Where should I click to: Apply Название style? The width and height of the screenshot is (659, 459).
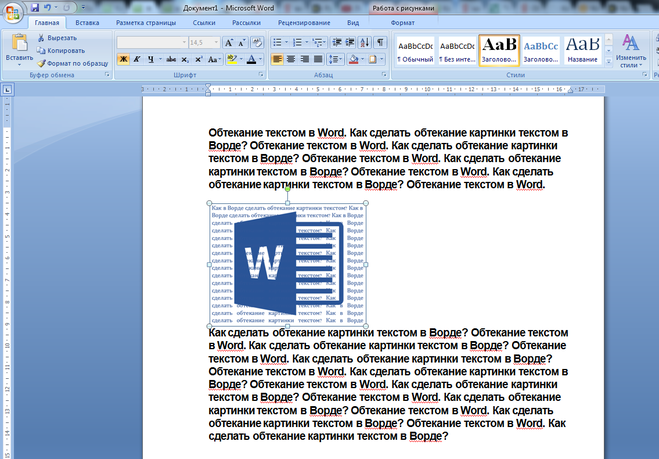pyautogui.click(x=583, y=50)
